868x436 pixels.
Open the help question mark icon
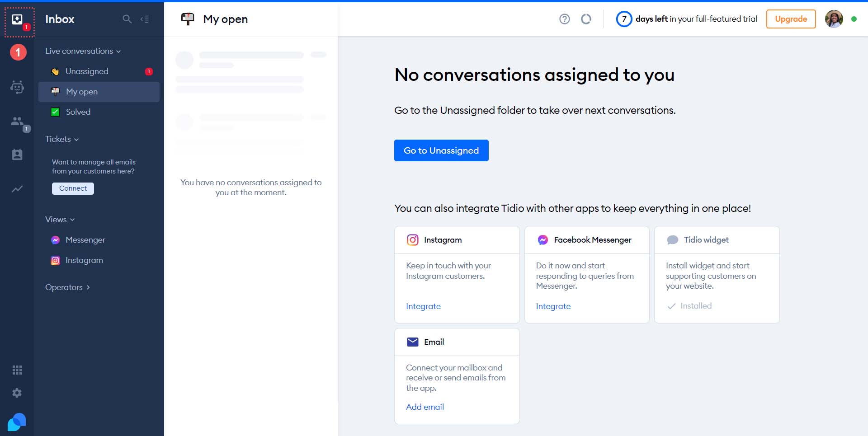(565, 19)
